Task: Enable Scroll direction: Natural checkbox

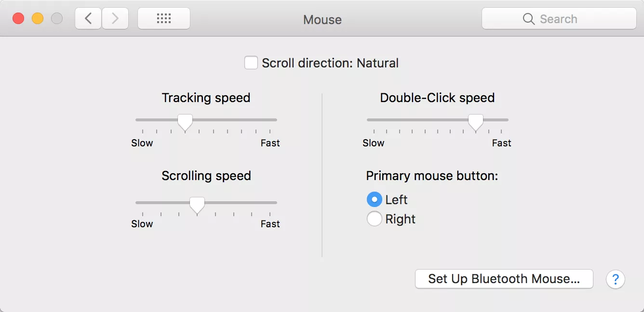Action: [x=251, y=63]
